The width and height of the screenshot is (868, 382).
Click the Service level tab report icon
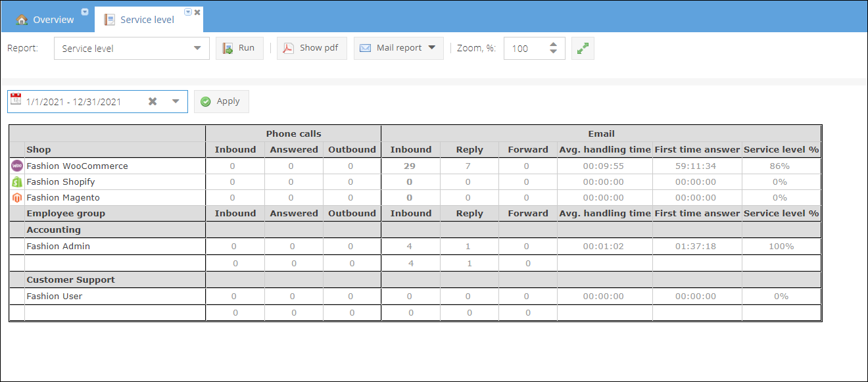[110, 20]
